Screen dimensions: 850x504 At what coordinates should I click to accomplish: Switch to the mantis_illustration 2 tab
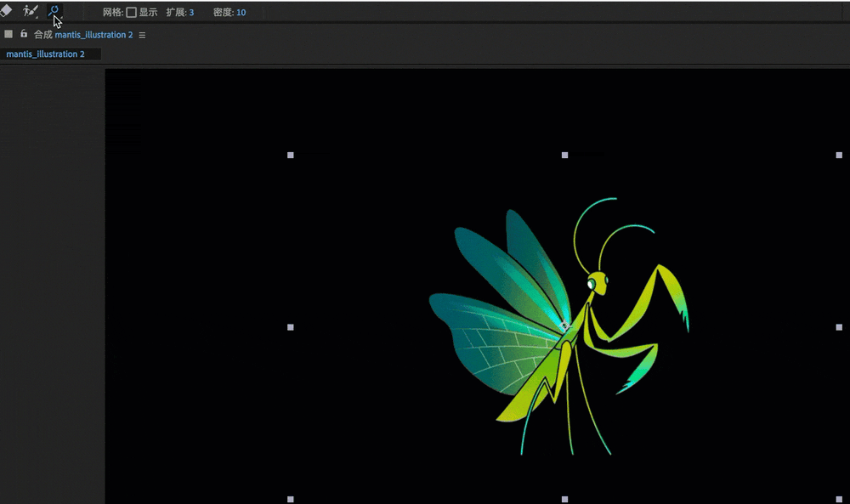[x=46, y=54]
